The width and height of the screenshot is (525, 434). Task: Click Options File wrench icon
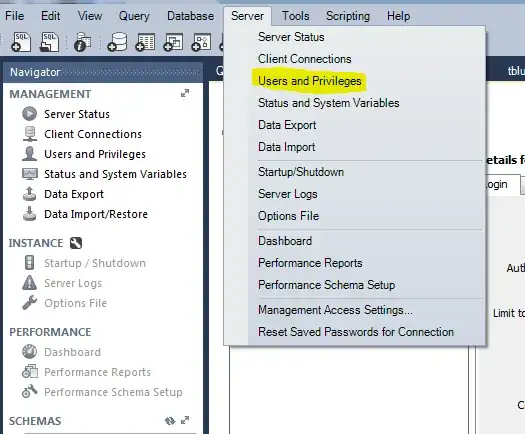pyautogui.click(x=29, y=302)
